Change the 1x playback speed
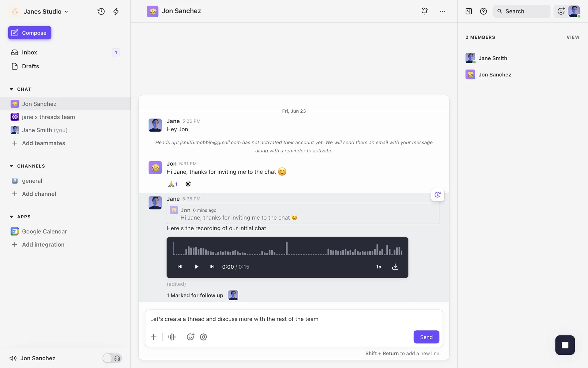The image size is (588, 368). (379, 267)
